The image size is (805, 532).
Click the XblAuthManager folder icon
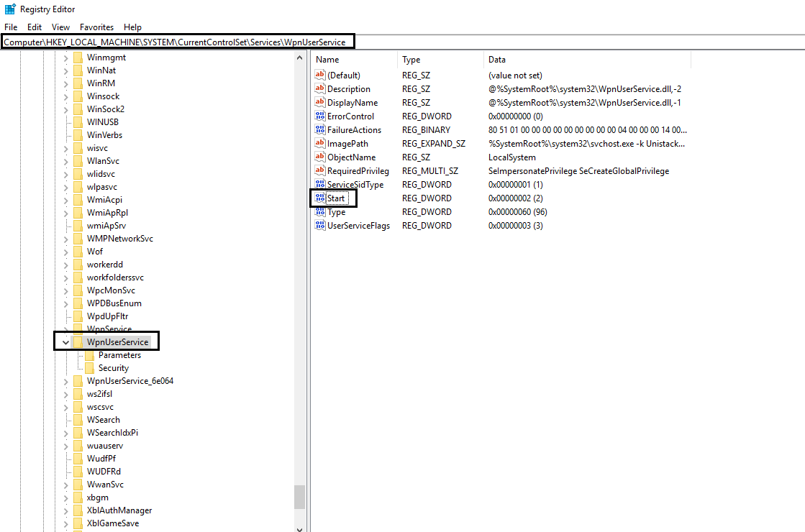tap(78, 510)
